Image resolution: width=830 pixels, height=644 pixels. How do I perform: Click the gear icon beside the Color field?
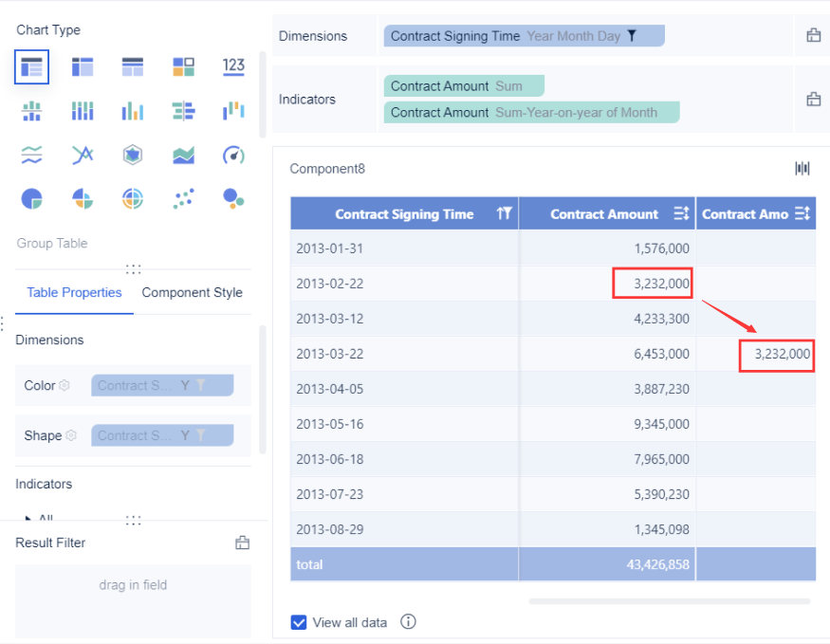[64, 385]
